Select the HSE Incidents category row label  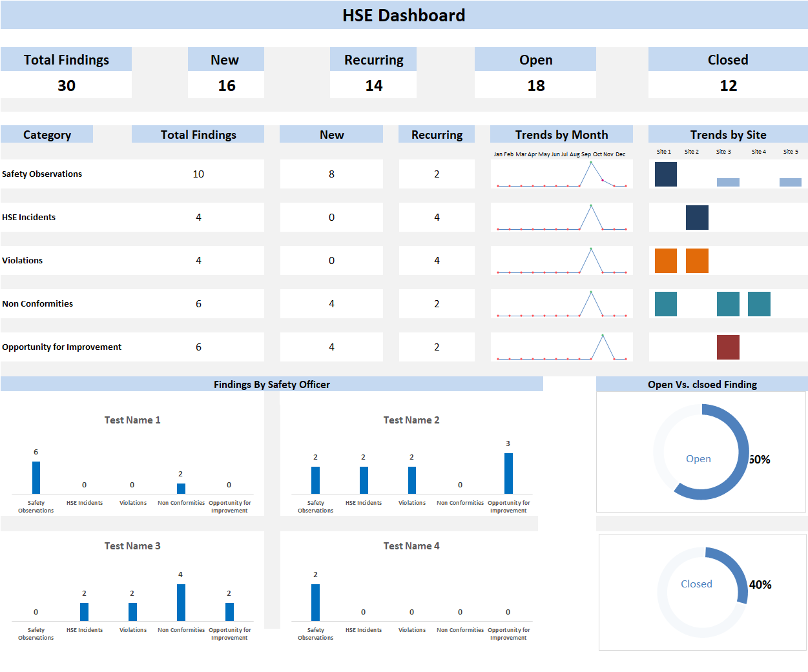pos(29,217)
